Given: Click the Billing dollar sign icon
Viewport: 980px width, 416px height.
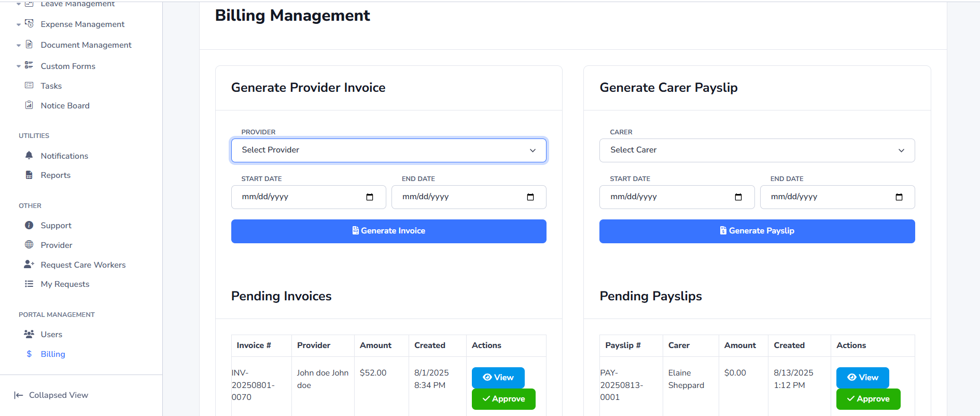Looking at the screenshot, I should pyautogui.click(x=29, y=354).
